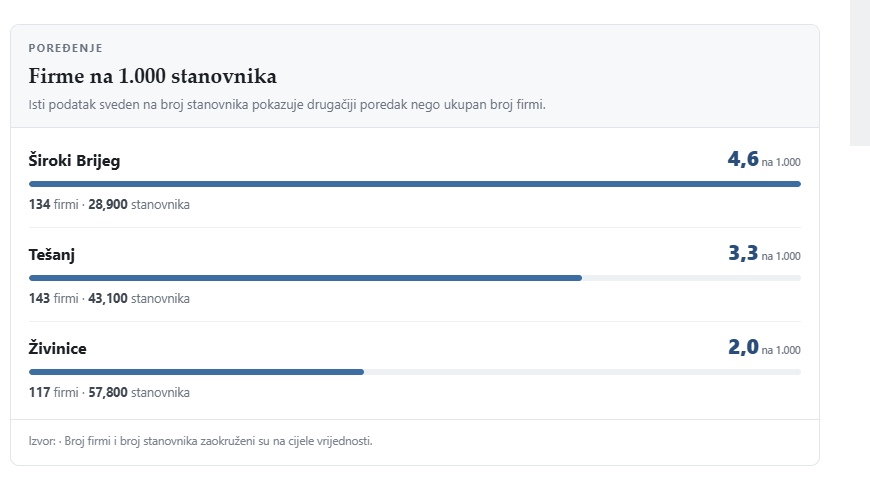Click the Široki Brijeg progress bar
This screenshot has width=870, height=494.
[414, 184]
